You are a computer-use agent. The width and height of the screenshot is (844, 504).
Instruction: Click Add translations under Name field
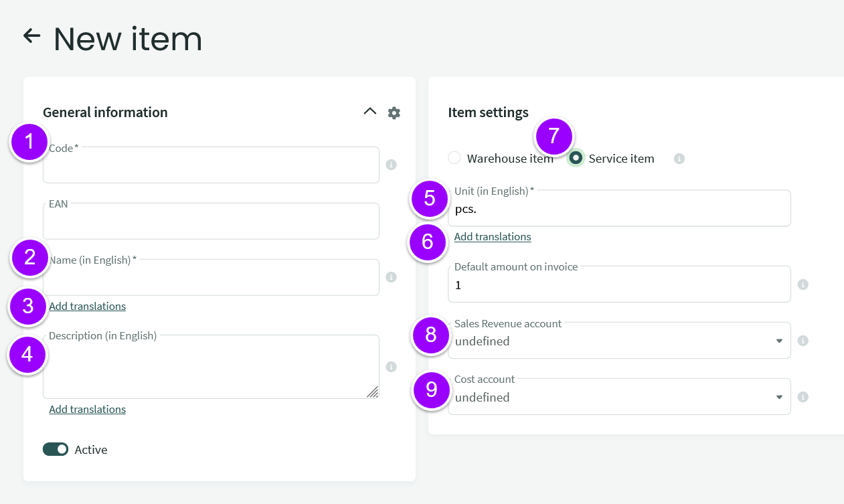[87, 307]
